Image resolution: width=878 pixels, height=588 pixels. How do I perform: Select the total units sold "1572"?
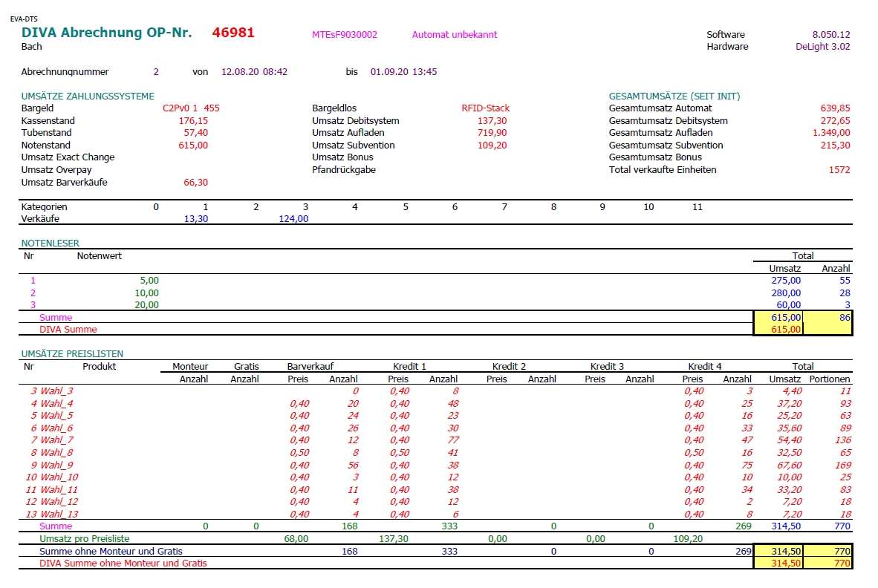click(x=839, y=170)
